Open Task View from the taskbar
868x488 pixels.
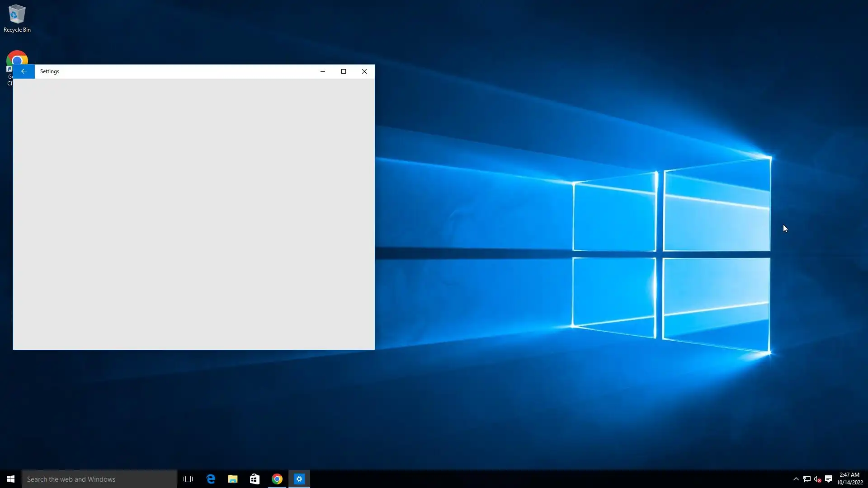(188, 479)
